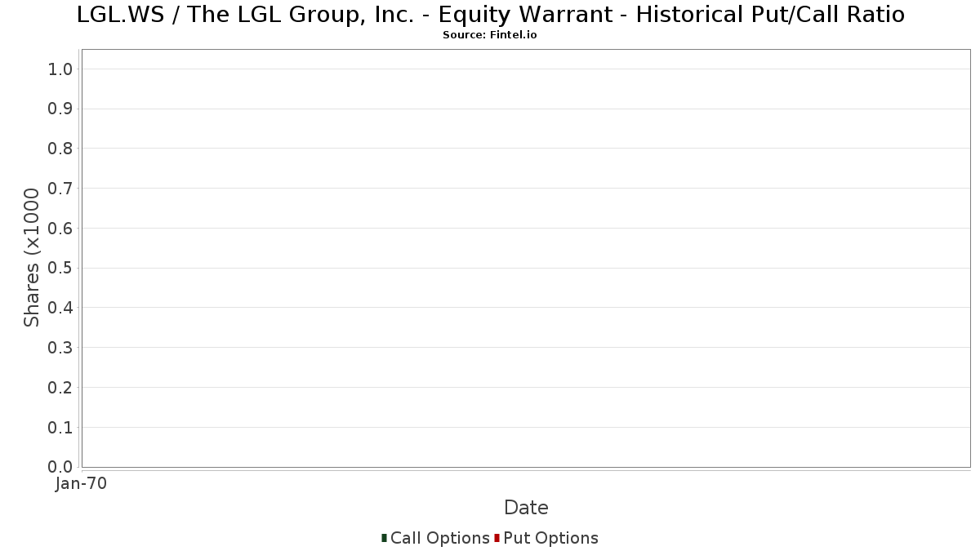Image resolution: width=980 pixels, height=551 pixels.
Task: Click the 1.0 y-axis tick label
Action: click(x=61, y=69)
